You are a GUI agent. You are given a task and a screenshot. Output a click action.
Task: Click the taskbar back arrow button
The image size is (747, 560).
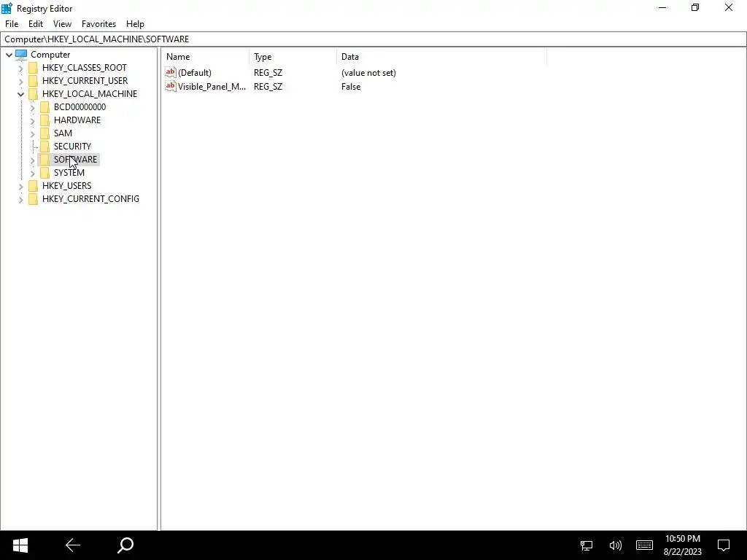coord(73,545)
